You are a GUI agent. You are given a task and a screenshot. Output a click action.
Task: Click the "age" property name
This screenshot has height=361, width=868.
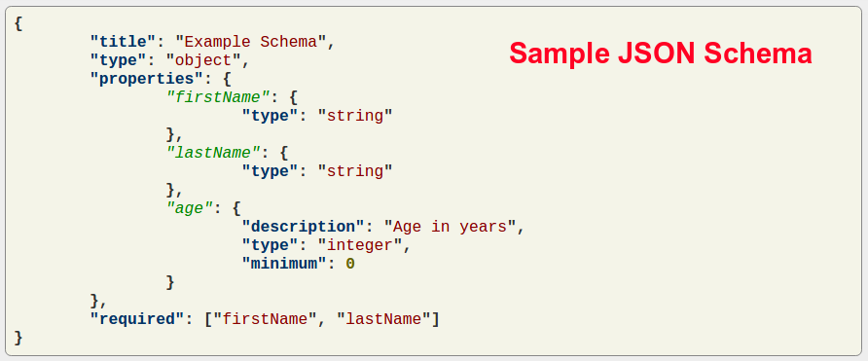[x=190, y=208]
